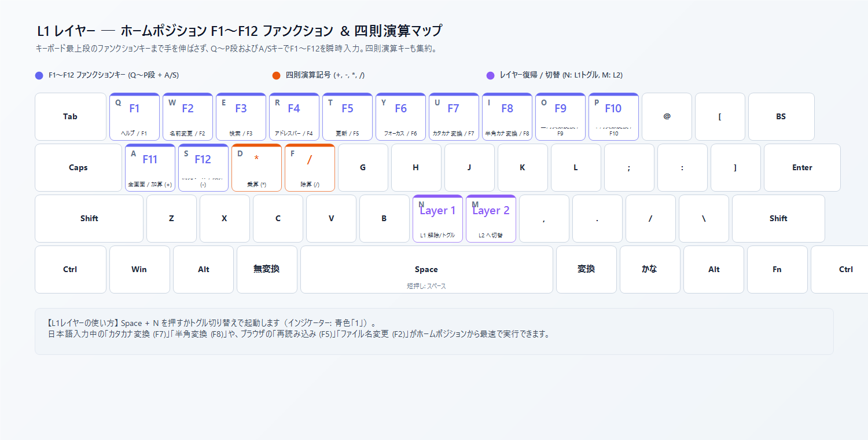Choose the D key with orange asterisk
This screenshot has height=440, width=868.
coord(256,167)
